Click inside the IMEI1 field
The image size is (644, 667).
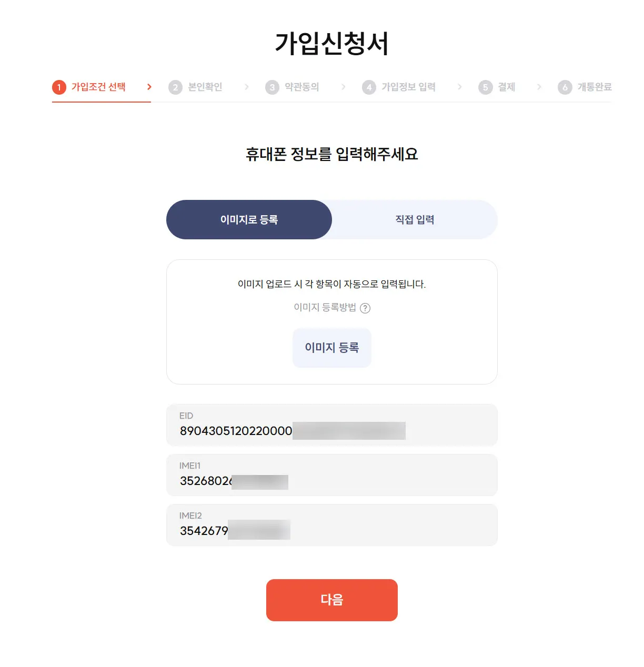pos(331,475)
